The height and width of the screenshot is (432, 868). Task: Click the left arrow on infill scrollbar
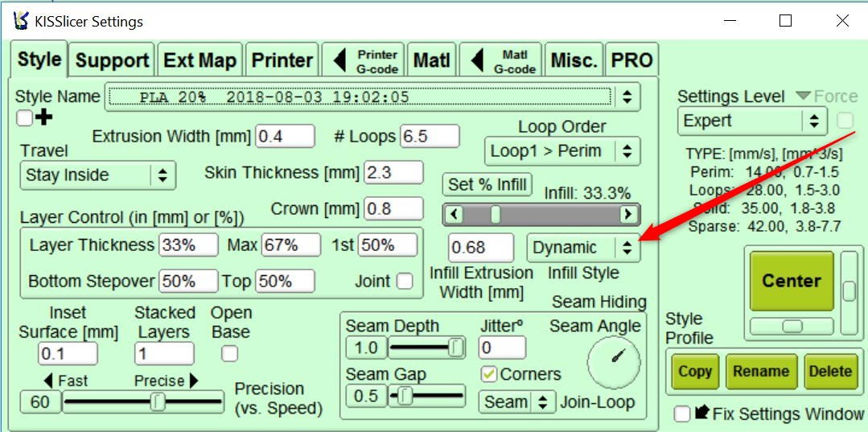(454, 214)
